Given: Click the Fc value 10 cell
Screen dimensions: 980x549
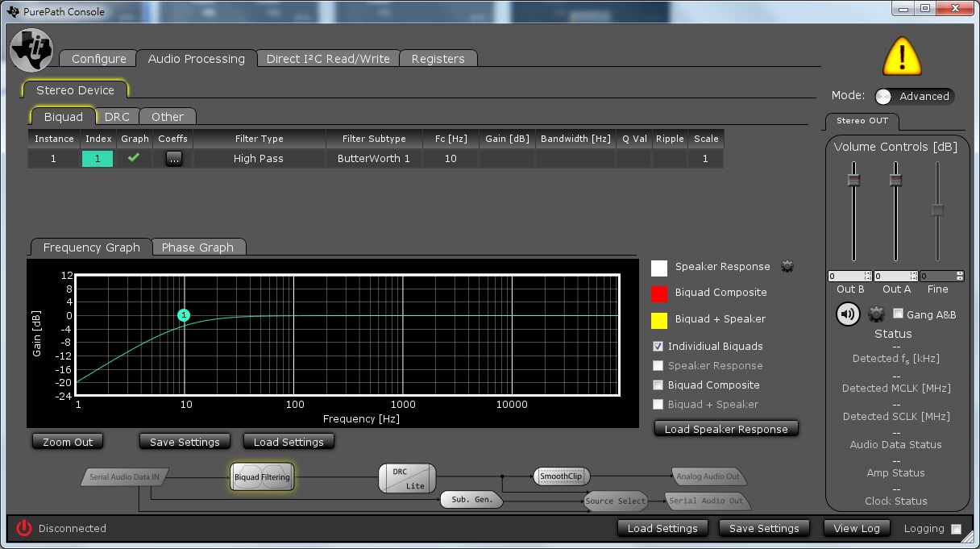Looking at the screenshot, I should (451, 159).
